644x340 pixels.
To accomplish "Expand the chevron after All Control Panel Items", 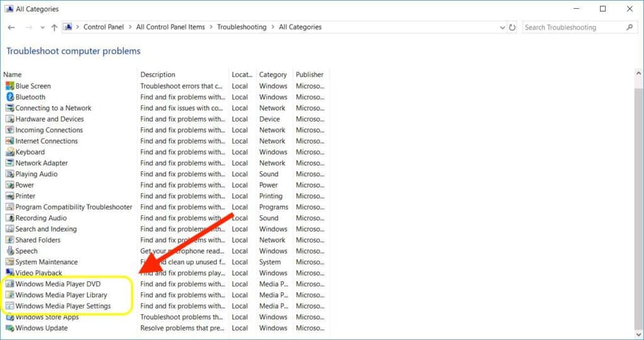I will click(211, 27).
